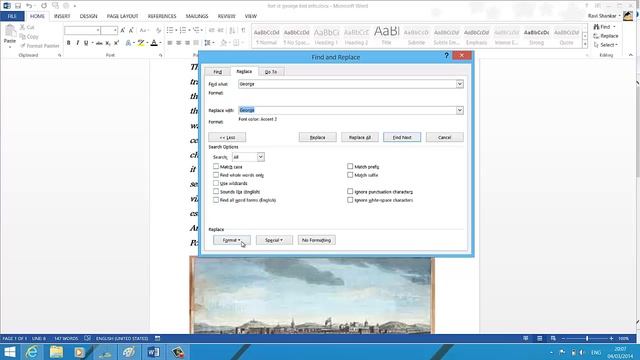Screen dimensions: 640x360
Task: Expand the Styles gallery more arrow
Action: pyautogui.click(x=585, y=44)
